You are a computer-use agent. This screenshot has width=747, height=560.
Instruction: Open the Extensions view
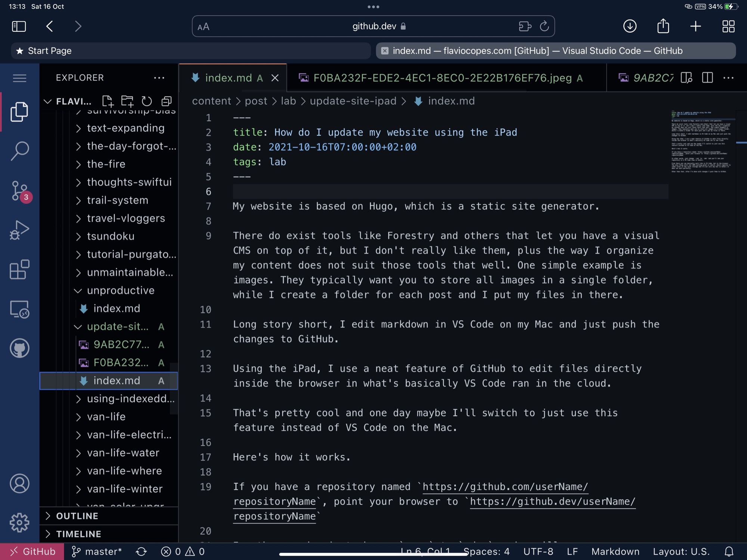point(19,269)
